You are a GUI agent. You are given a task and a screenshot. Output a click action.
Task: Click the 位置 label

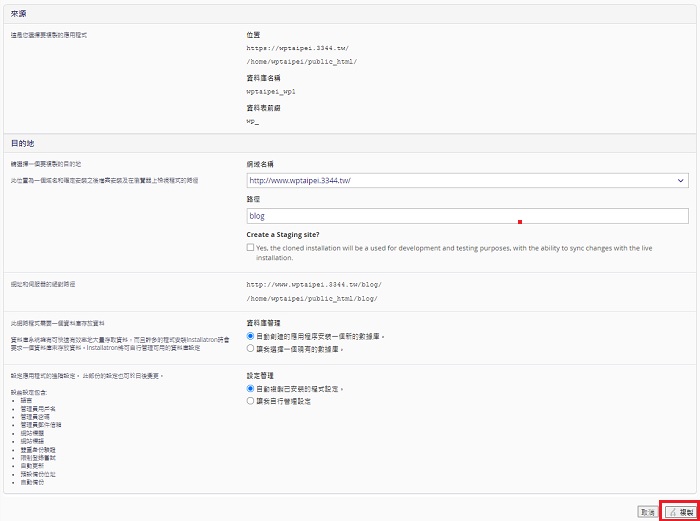(x=253, y=35)
